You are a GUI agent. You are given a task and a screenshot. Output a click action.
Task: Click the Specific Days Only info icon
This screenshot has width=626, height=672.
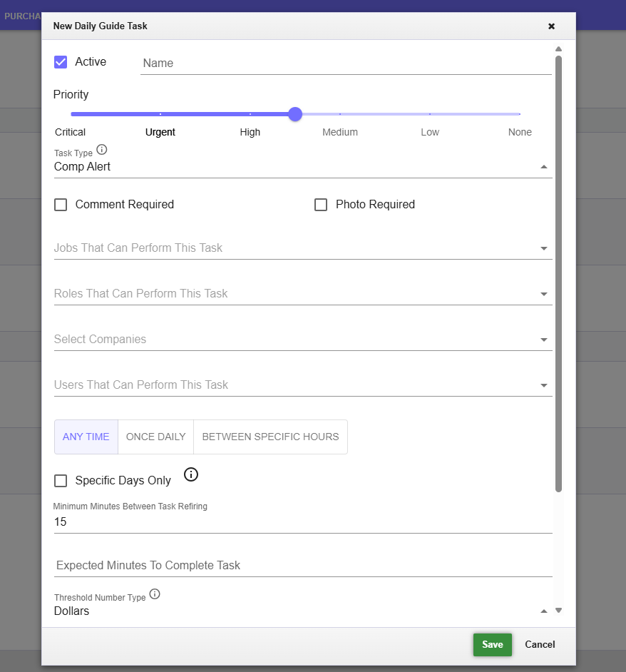191,474
